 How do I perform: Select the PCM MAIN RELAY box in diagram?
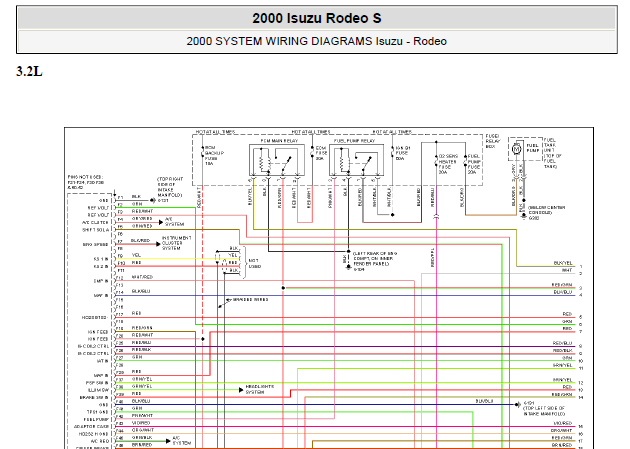pyautogui.click(x=277, y=160)
